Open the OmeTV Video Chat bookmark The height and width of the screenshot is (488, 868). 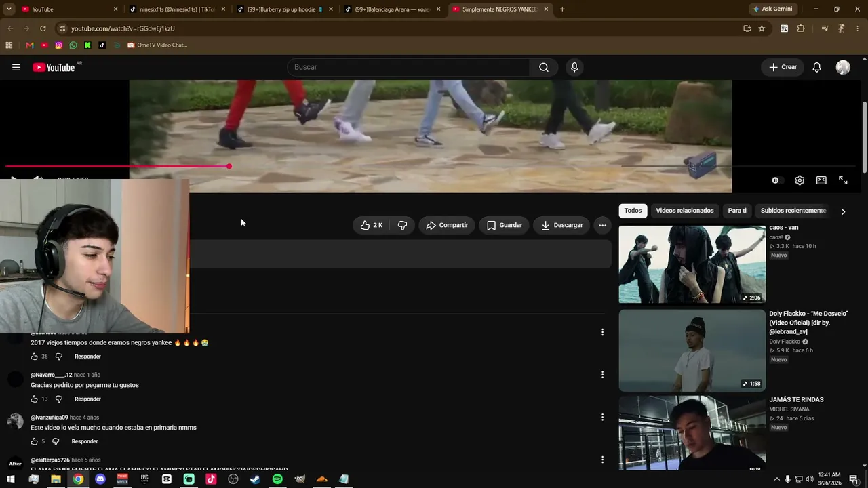point(157,45)
